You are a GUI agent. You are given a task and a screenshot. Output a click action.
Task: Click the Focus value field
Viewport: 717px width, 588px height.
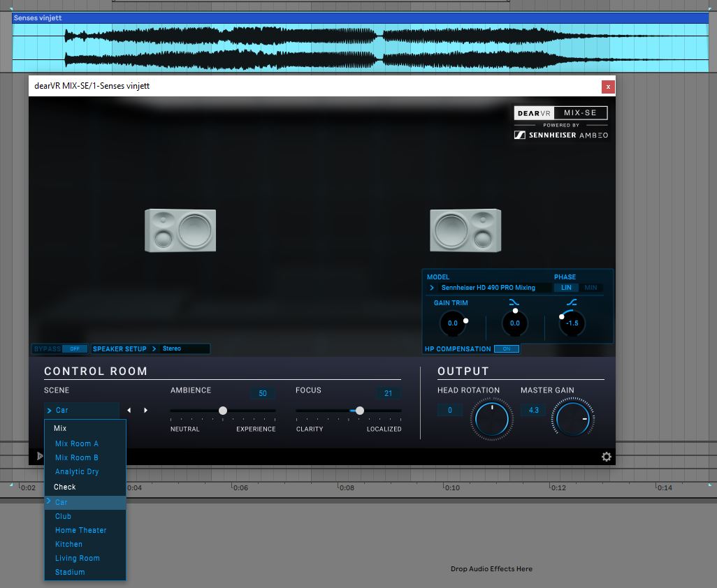[x=389, y=394]
